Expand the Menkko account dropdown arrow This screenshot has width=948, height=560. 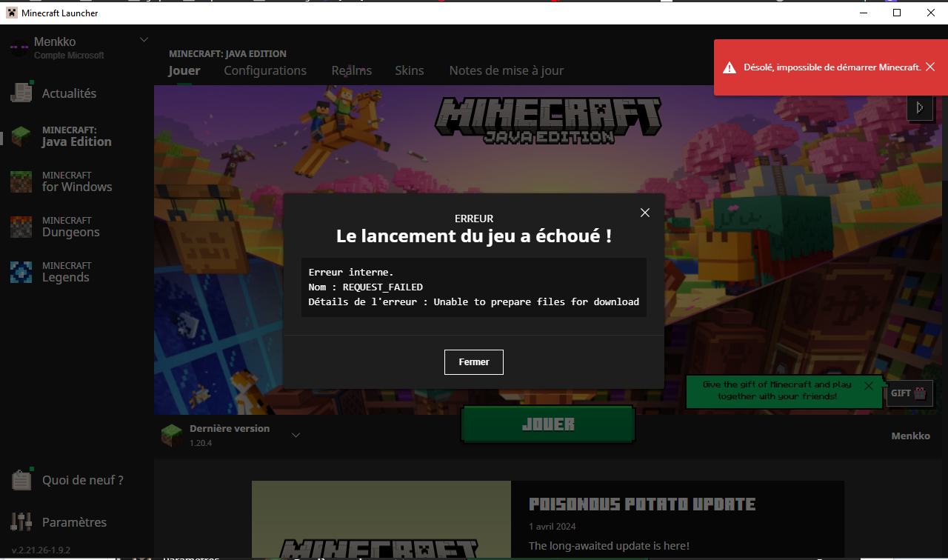[144, 39]
